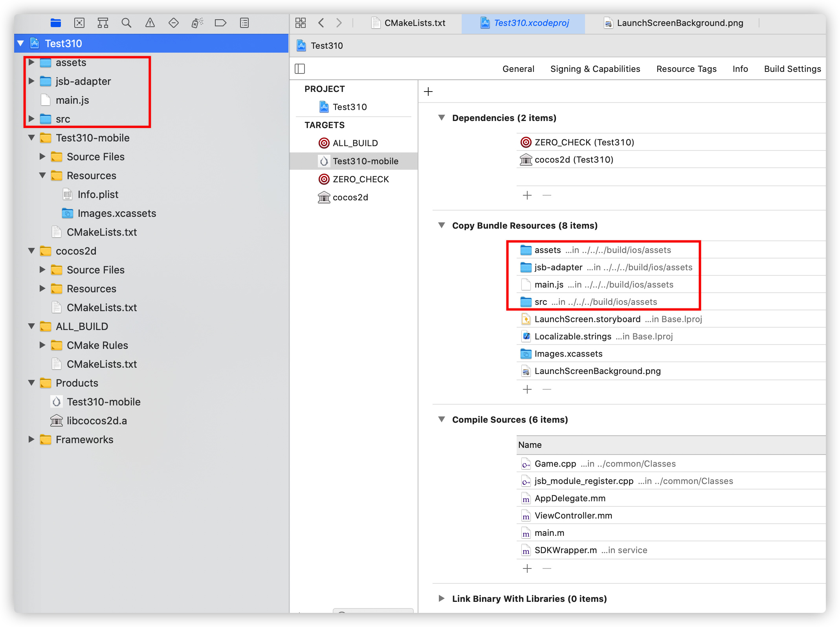Add a new build phase plus button

(x=428, y=92)
